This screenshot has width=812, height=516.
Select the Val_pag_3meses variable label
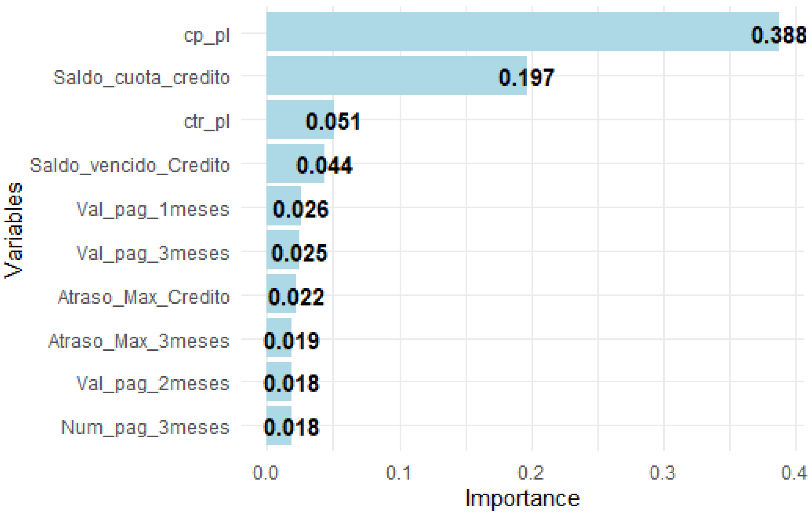153,253
